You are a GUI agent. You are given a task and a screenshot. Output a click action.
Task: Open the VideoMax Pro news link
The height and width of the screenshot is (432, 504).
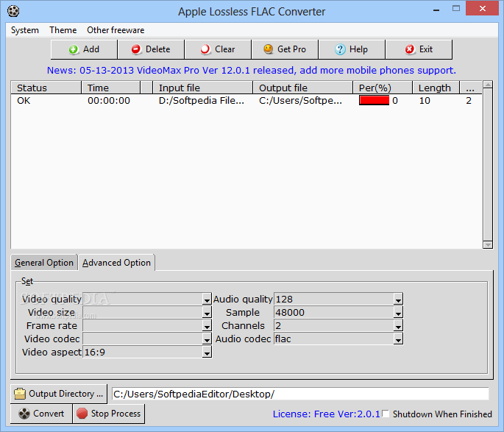[x=252, y=71]
